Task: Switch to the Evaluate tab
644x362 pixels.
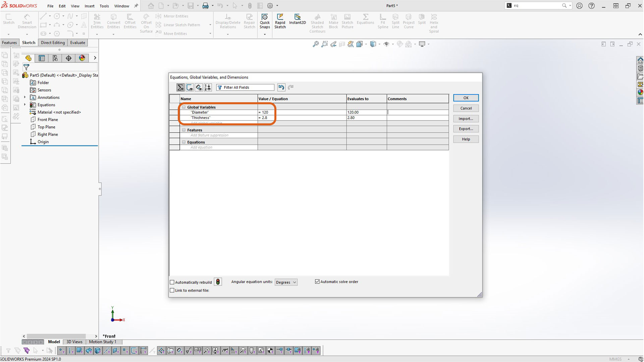Action: click(x=77, y=42)
